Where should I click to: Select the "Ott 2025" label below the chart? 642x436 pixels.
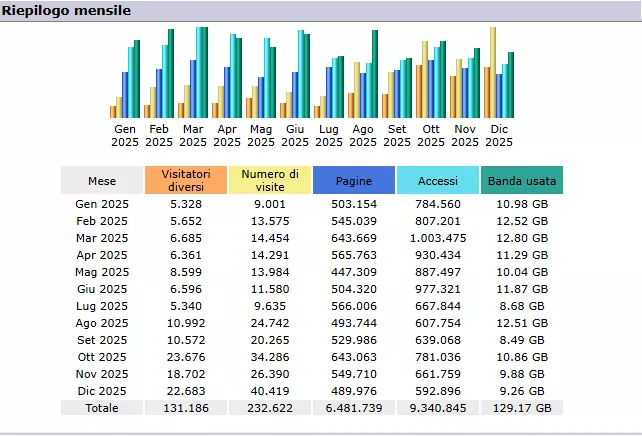pyautogui.click(x=431, y=135)
